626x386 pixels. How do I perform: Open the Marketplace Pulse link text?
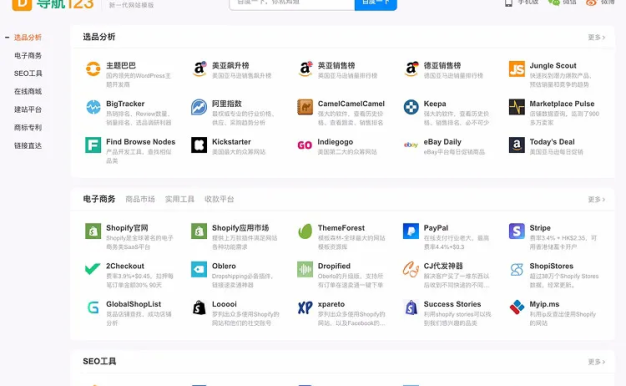click(562, 104)
